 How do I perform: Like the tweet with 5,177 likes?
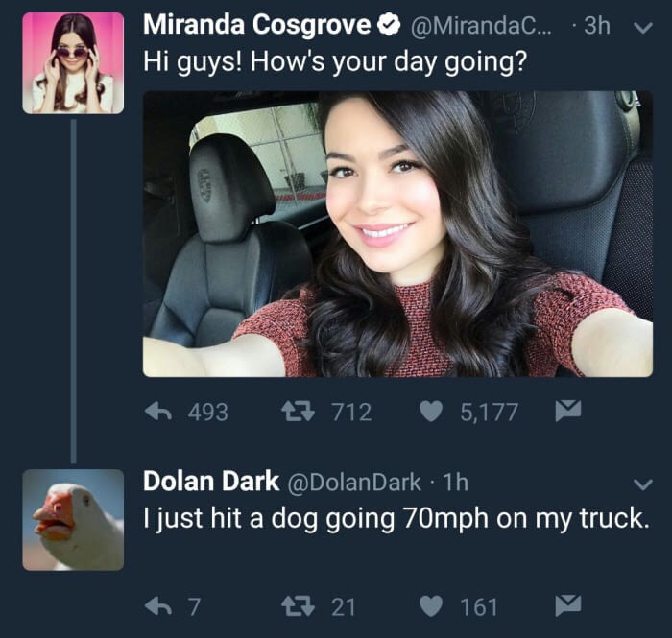pos(431,412)
